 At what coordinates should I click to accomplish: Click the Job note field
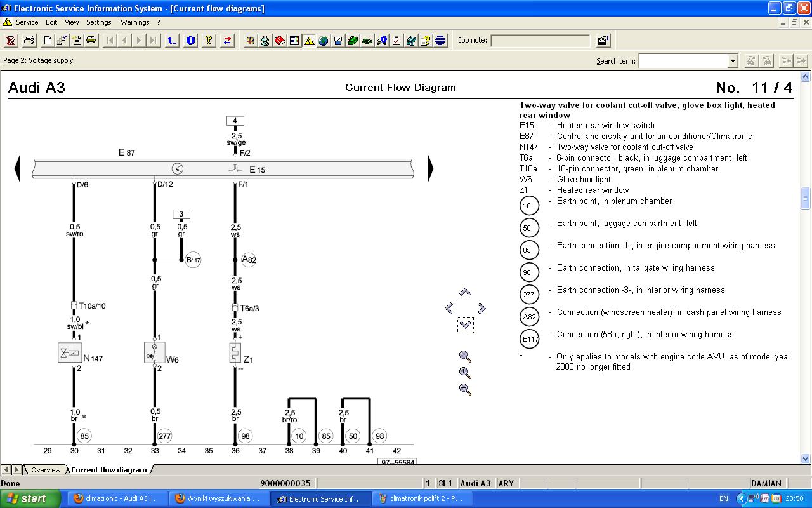540,41
